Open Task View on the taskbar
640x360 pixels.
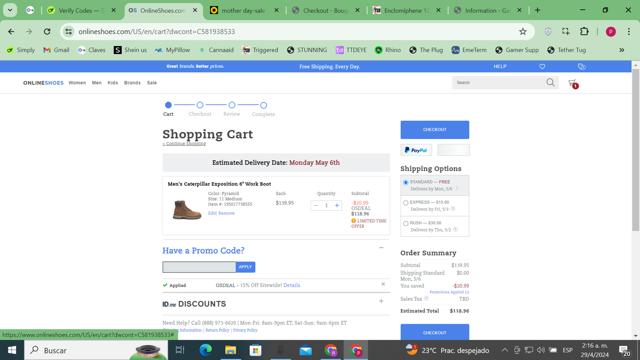[x=180, y=350]
